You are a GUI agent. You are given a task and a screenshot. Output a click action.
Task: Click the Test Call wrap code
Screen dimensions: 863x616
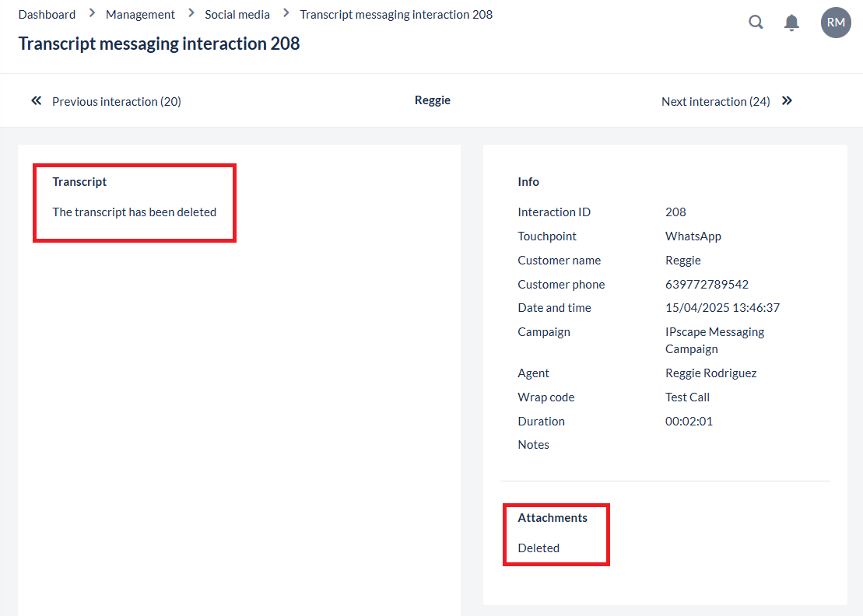[x=687, y=397]
